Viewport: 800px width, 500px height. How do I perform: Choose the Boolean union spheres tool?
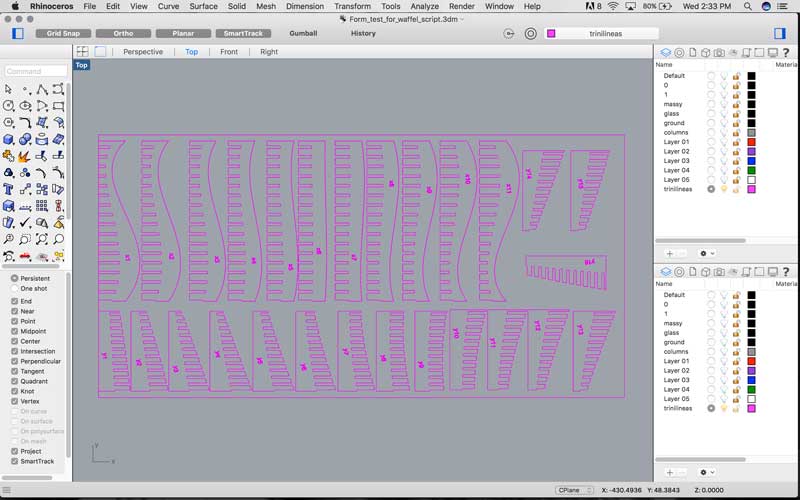[25, 139]
